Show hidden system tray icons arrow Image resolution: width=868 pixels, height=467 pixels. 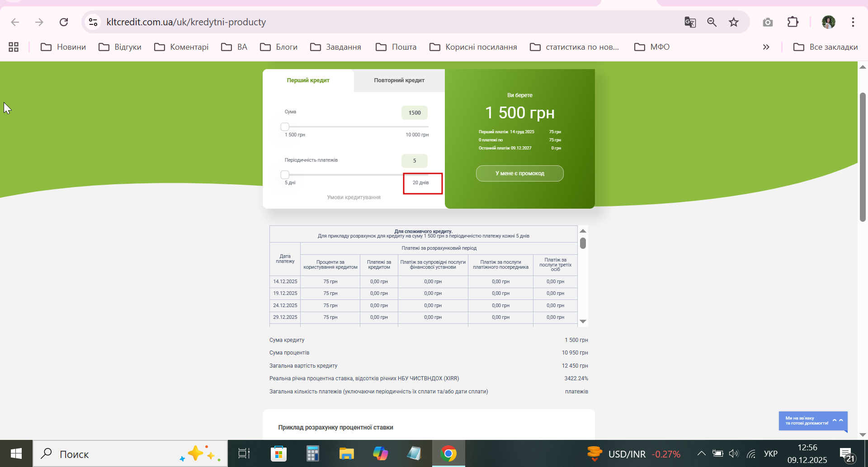pos(701,453)
